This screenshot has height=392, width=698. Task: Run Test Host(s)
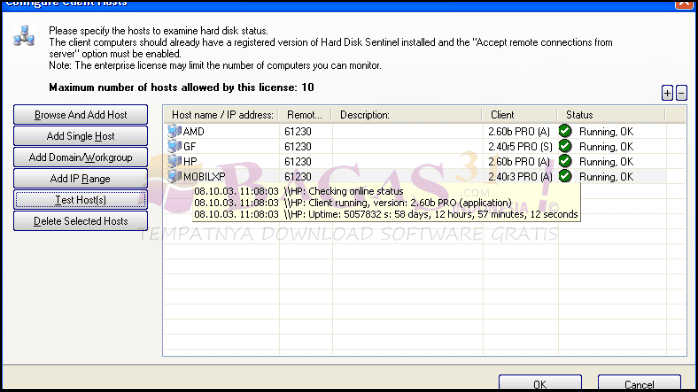pos(81,200)
